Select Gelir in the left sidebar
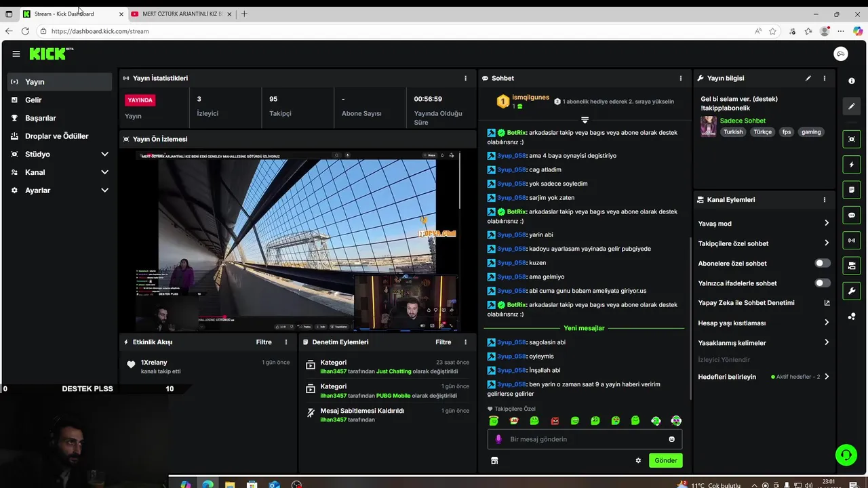 pos(60,100)
